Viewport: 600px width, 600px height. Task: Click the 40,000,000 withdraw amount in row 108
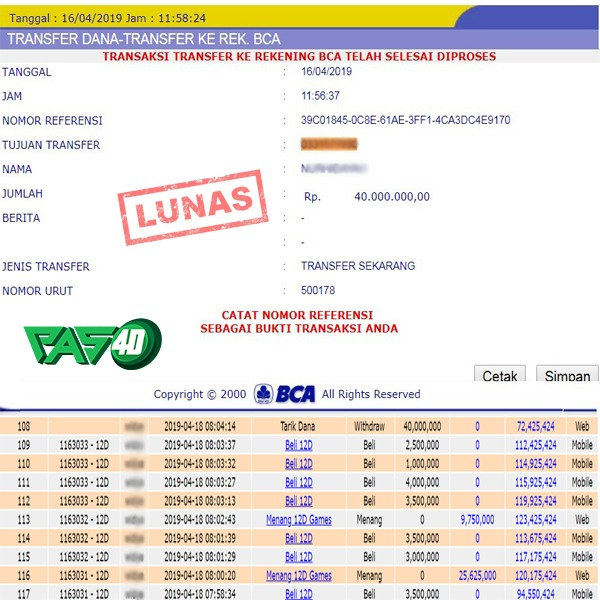point(422,426)
